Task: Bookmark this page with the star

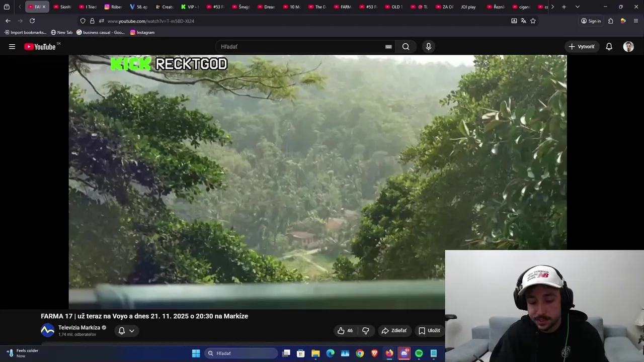Action: (533, 21)
